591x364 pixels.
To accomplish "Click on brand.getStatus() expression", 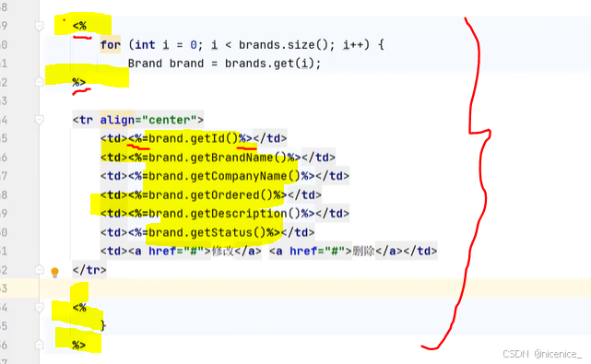I will (x=207, y=232).
